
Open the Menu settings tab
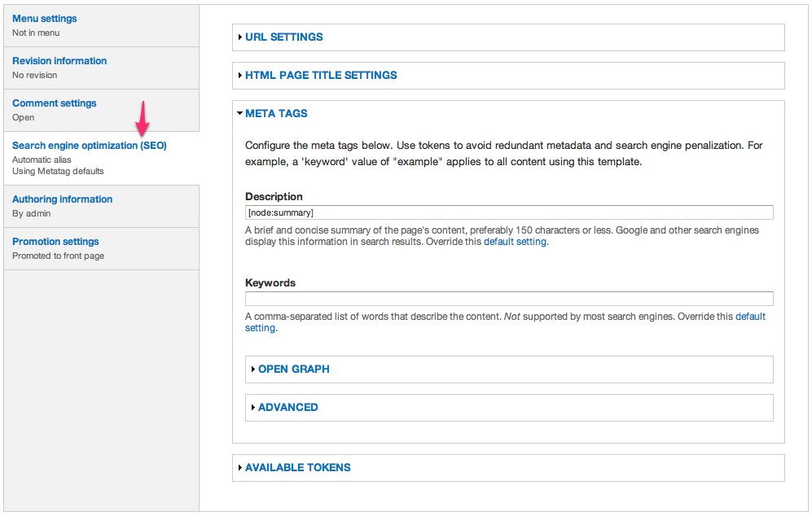pos(44,18)
